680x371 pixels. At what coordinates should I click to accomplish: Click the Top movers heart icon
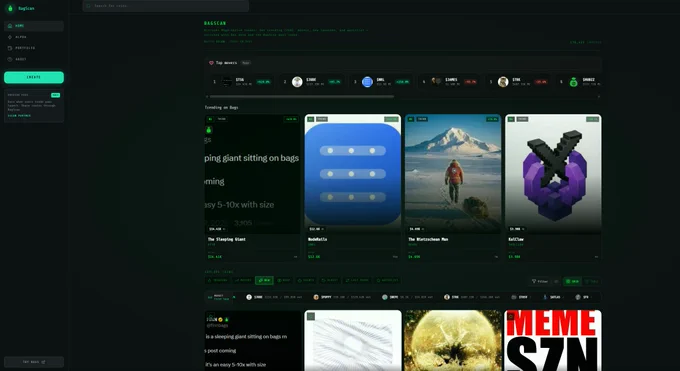211,63
